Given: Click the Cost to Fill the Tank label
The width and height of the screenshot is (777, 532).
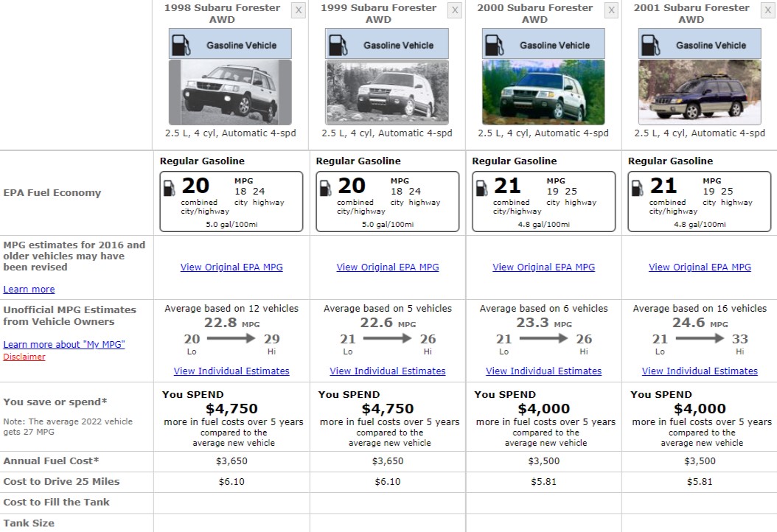Looking at the screenshot, I should (57, 503).
